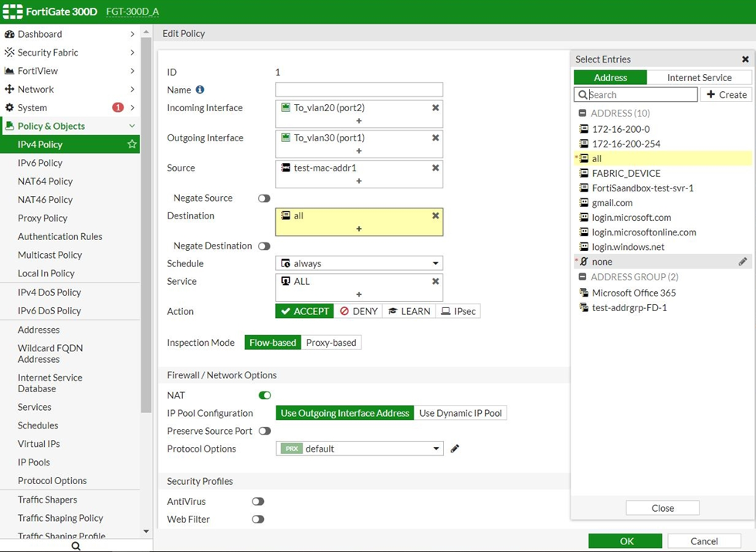Click the search magnifier below the sidebar
This screenshot has width=756, height=552.
pyautogui.click(x=76, y=546)
